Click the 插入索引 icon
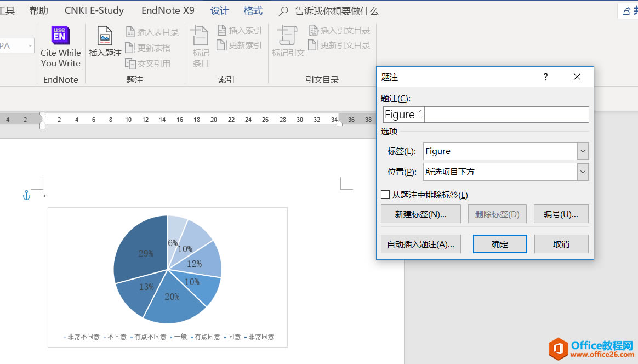This screenshot has width=638, height=364. tap(240, 30)
